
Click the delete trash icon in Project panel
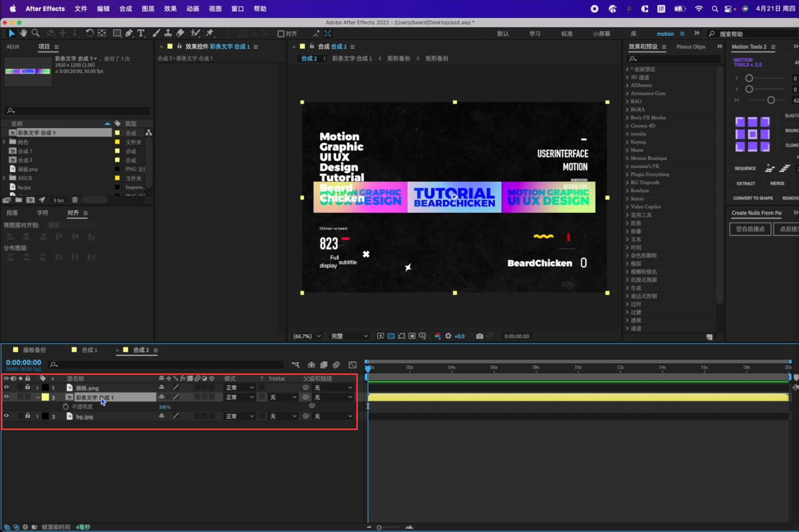(75, 200)
